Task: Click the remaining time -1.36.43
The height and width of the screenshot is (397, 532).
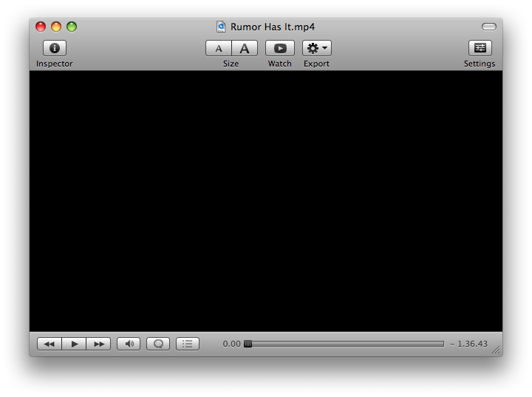Action: (469, 344)
